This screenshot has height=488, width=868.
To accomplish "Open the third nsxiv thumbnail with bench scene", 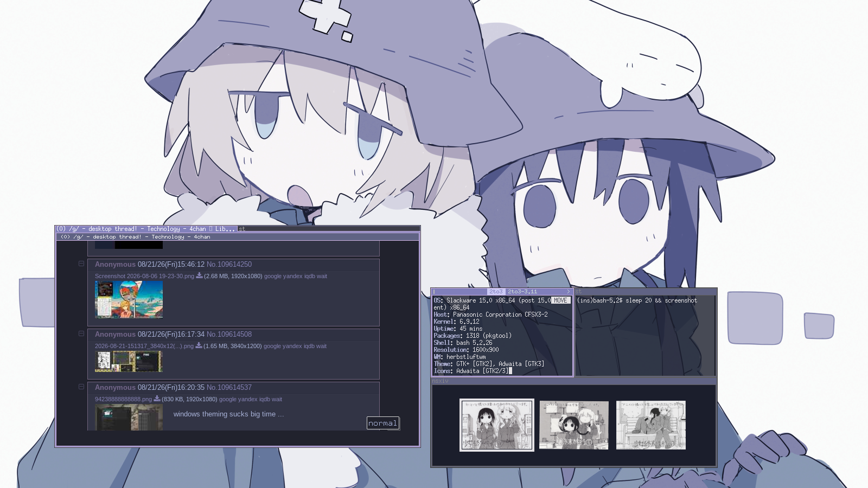I will pos(651,425).
